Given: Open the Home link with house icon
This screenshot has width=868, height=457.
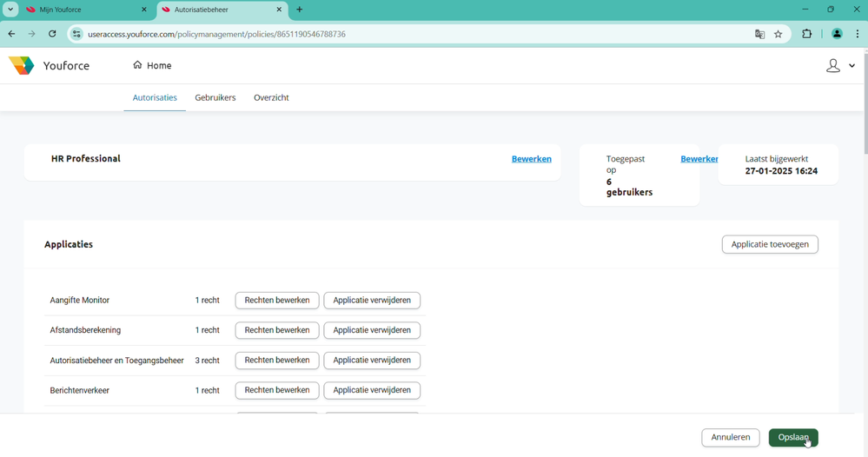Looking at the screenshot, I should [152, 65].
